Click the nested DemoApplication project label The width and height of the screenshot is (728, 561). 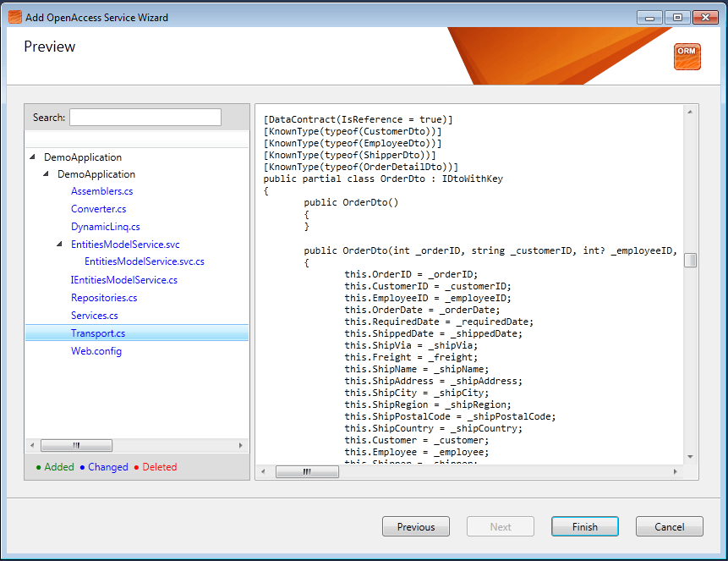(x=96, y=174)
